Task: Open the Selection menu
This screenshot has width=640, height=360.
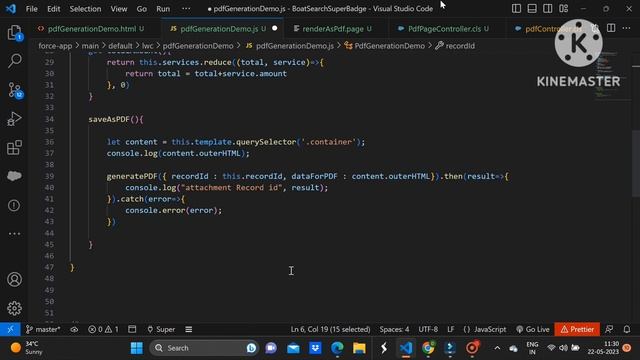Action: click(x=85, y=9)
